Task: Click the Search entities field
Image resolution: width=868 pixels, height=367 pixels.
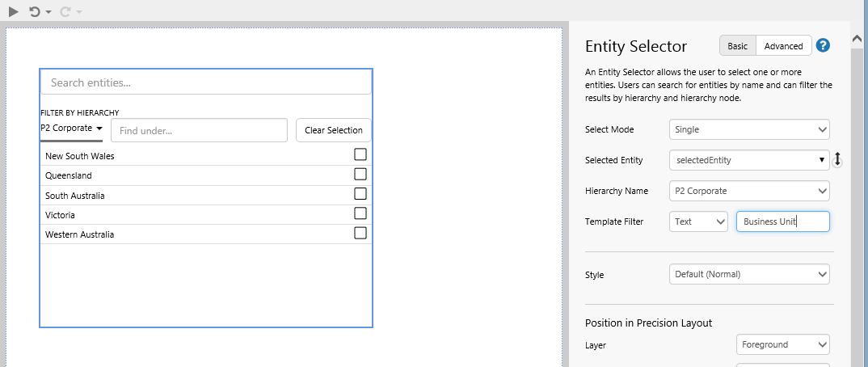Action: [x=206, y=82]
